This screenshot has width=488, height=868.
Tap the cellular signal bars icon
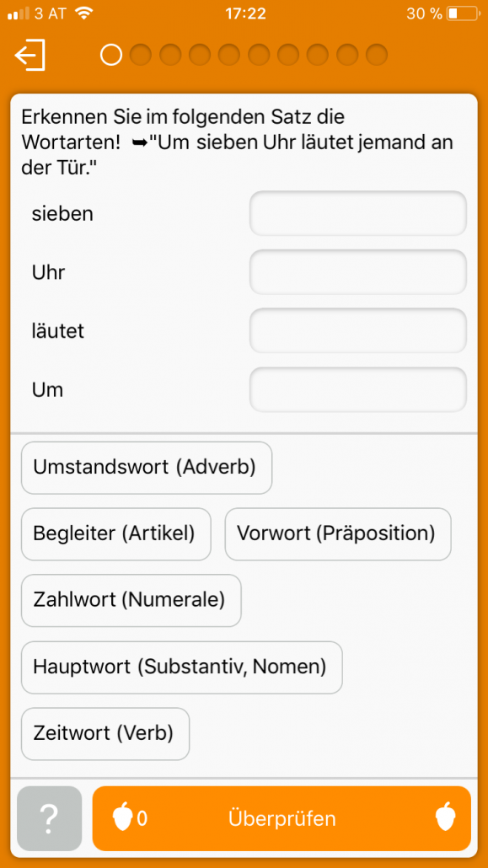(16, 13)
